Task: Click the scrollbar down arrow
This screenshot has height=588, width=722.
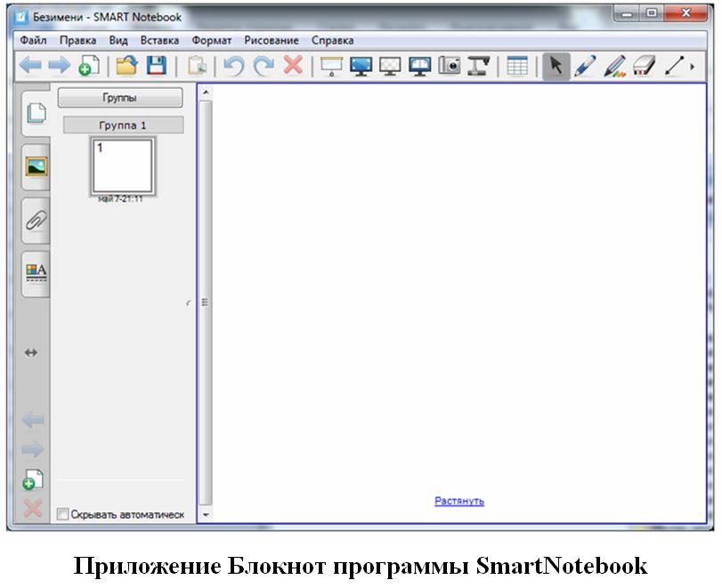Action: coord(206,515)
